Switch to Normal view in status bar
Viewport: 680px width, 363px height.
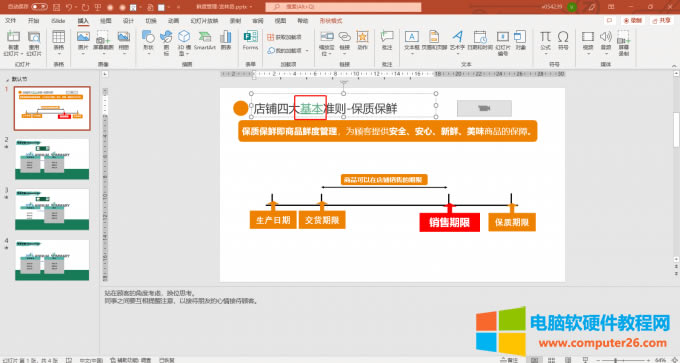point(534,360)
